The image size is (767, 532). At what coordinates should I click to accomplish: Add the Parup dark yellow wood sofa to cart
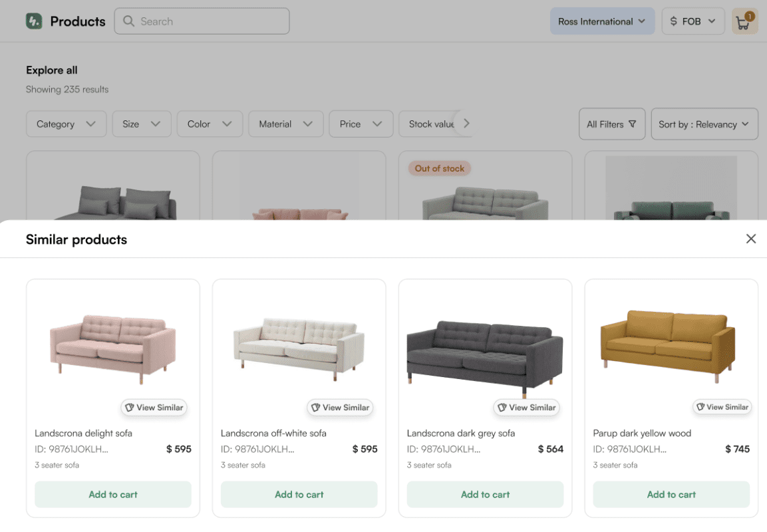(671, 494)
